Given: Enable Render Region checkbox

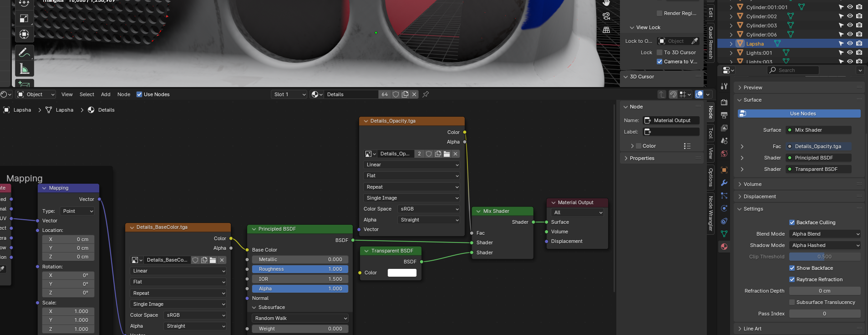Looking at the screenshot, I should (x=660, y=13).
